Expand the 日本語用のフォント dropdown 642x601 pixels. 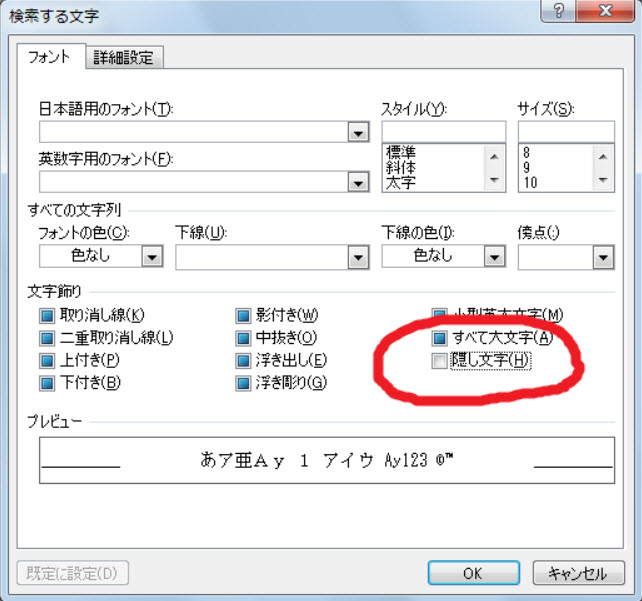pos(357,132)
